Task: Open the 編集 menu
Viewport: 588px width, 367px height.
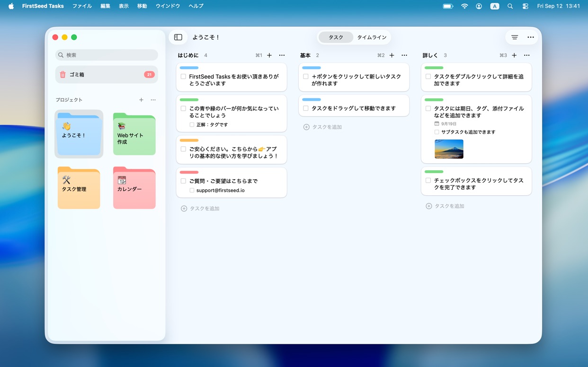Action: pyautogui.click(x=105, y=6)
